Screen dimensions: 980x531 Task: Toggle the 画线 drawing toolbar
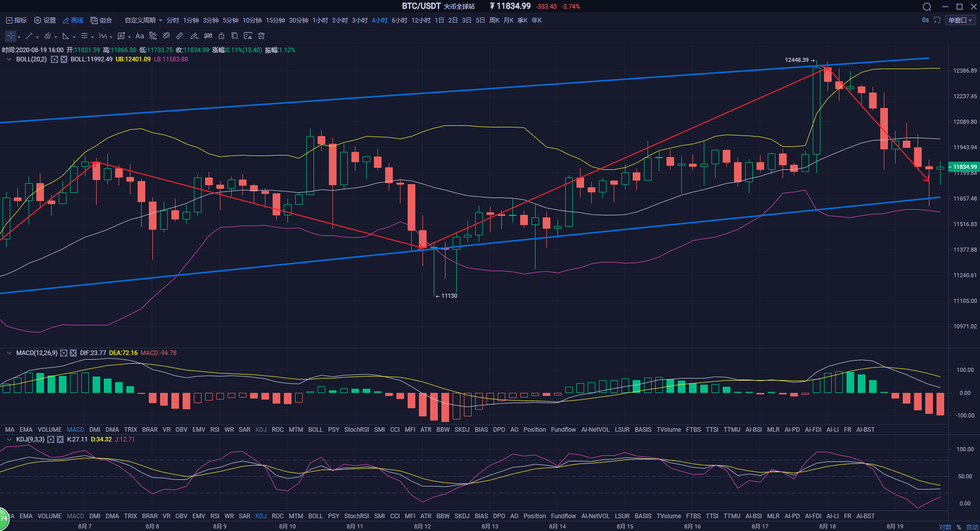point(73,20)
